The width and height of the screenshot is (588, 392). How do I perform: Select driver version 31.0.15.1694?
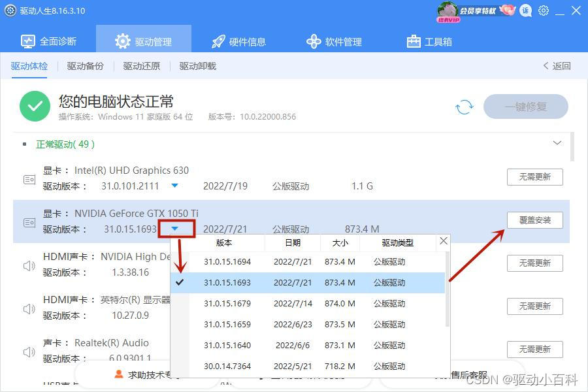(308, 262)
